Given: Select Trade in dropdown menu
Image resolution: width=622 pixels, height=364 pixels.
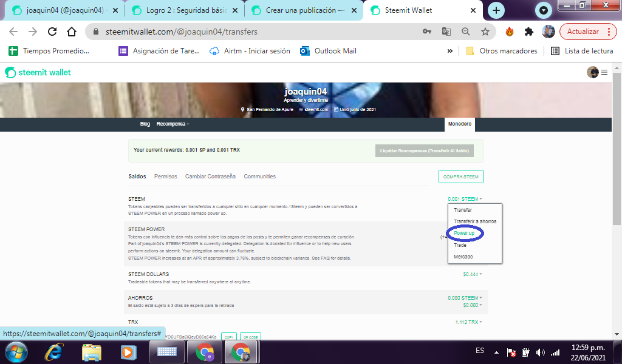Looking at the screenshot, I should coord(460,245).
